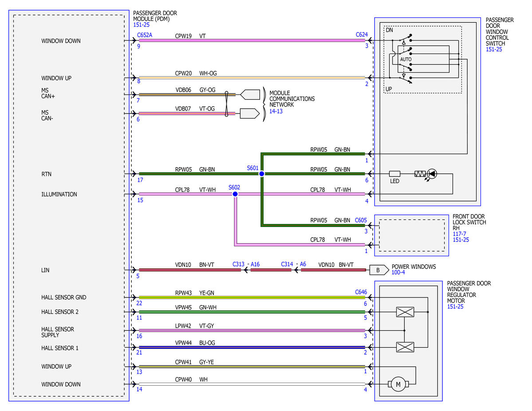Viewport: 532px width, 411px height.
Task: Click the resistor symbol beside the LED diode
Action: 420,174
